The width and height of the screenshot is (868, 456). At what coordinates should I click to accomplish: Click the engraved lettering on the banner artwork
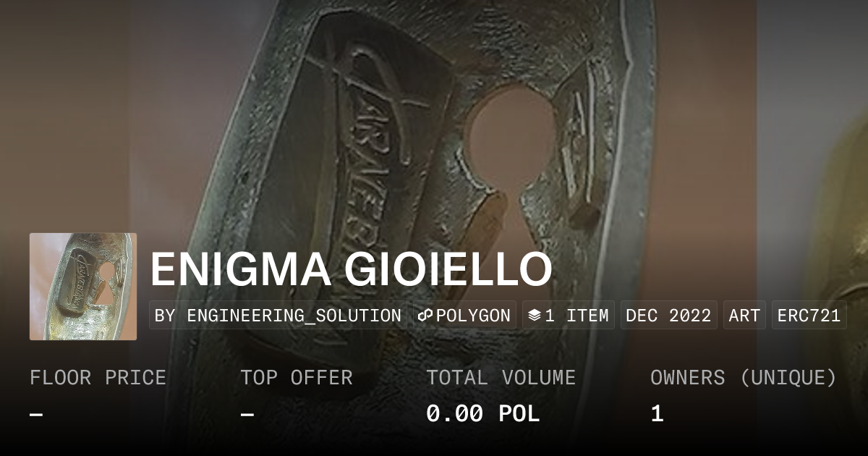(375, 130)
